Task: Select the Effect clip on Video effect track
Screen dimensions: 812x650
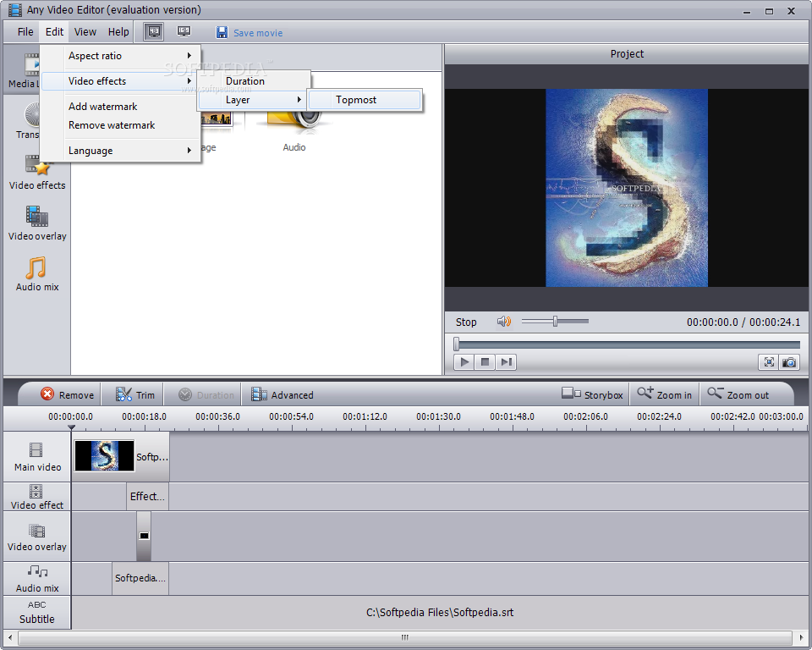Action: [x=147, y=496]
